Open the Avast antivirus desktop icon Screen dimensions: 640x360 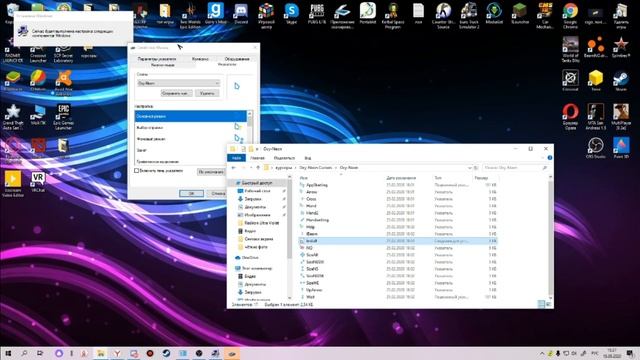(63, 83)
